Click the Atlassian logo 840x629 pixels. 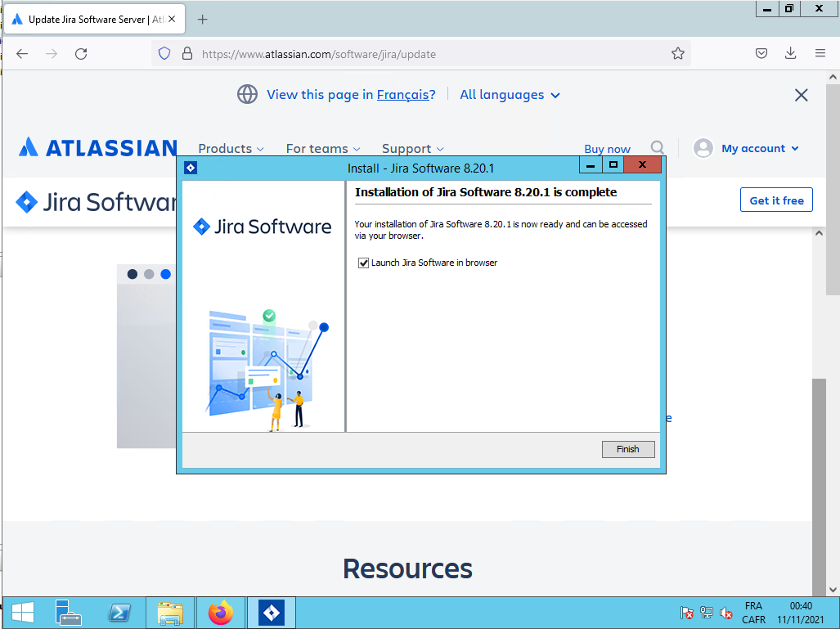[x=97, y=148]
